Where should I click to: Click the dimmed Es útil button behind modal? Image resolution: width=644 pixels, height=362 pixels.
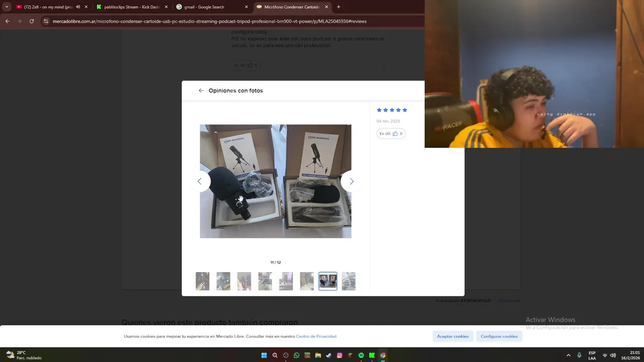pyautogui.click(x=246, y=65)
